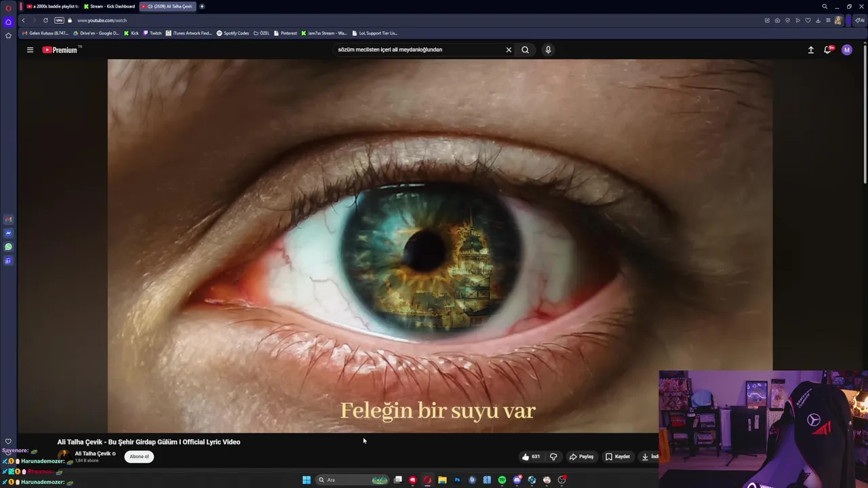Open Discord from the taskbar
The image size is (868, 488).
517,480
